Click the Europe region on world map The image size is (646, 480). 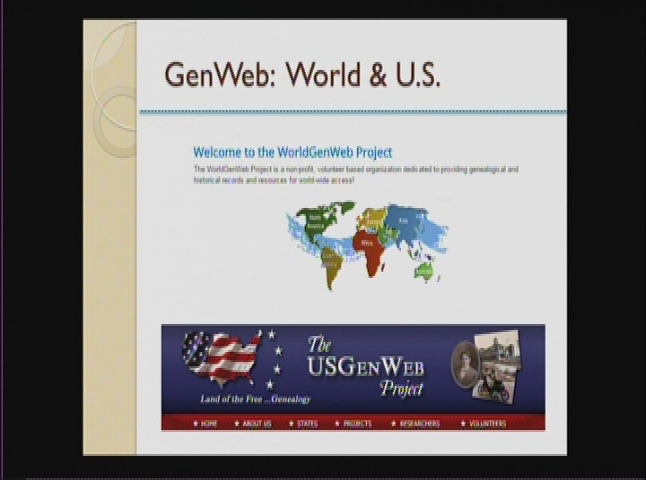tap(373, 220)
